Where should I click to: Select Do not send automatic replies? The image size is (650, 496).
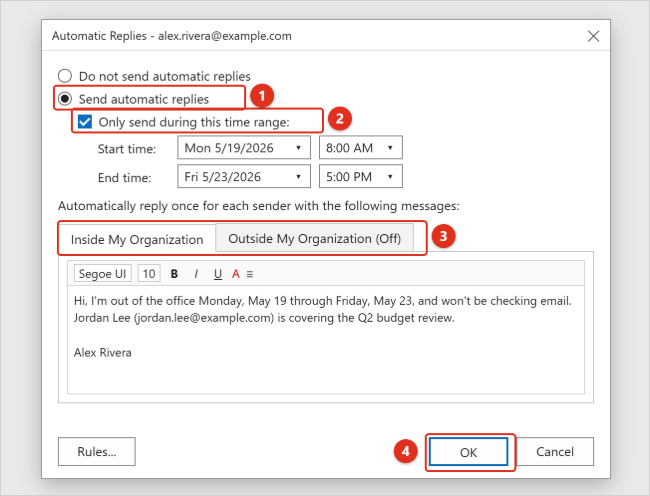(x=154, y=76)
